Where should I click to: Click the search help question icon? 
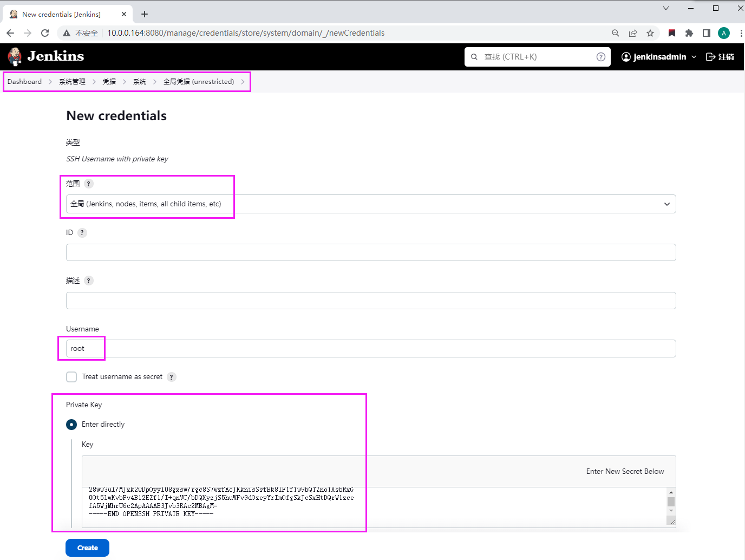pyautogui.click(x=601, y=57)
